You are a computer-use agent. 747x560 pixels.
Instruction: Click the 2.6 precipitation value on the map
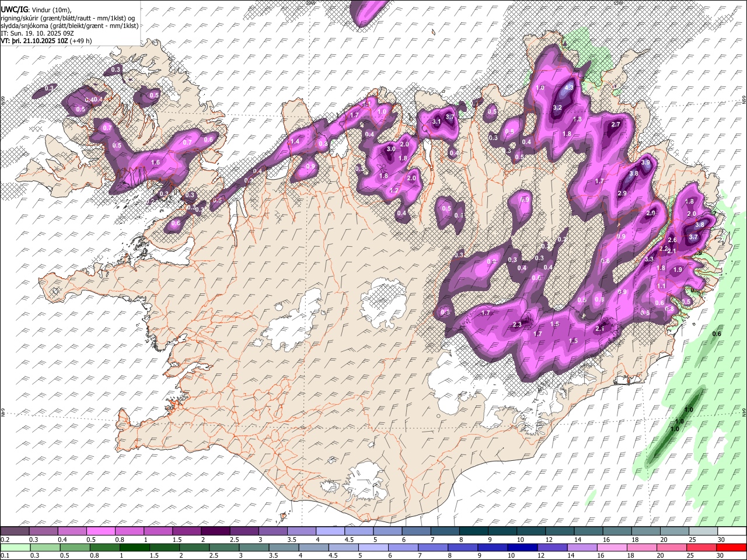[x=672, y=240]
